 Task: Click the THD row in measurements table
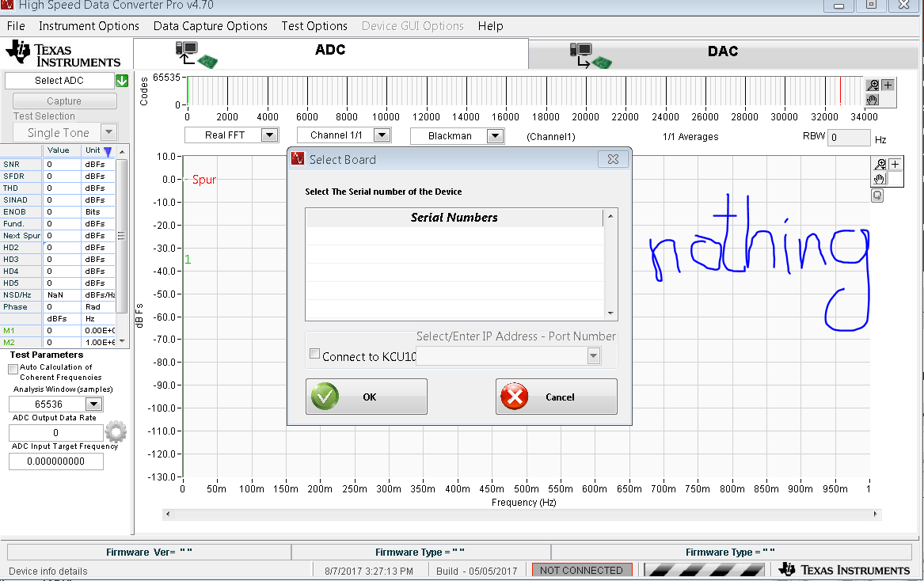click(58, 188)
